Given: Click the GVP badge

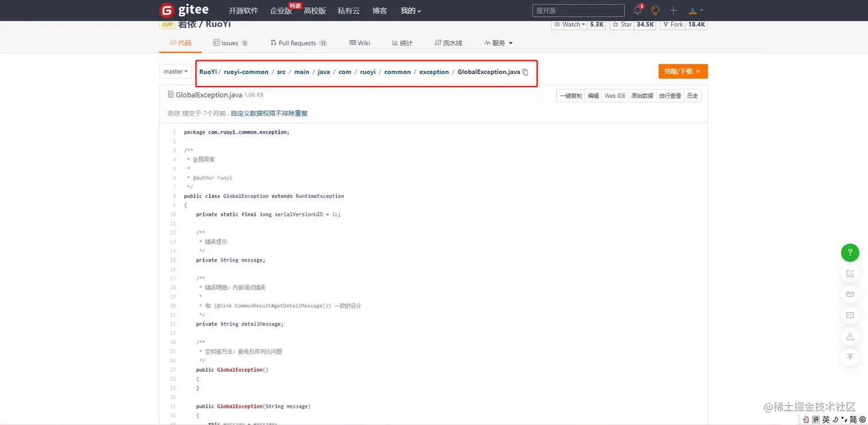Looking at the screenshot, I should [168, 25].
